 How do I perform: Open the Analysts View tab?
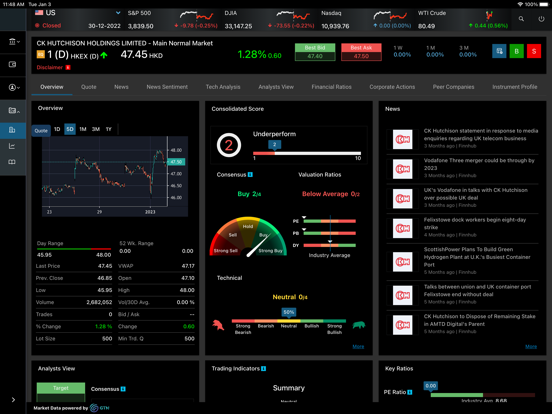(276, 87)
